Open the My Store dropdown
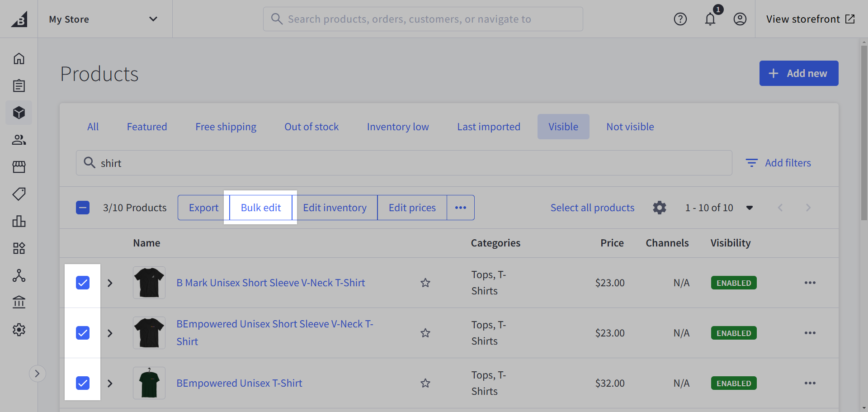The width and height of the screenshot is (868, 412). click(104, 19)
